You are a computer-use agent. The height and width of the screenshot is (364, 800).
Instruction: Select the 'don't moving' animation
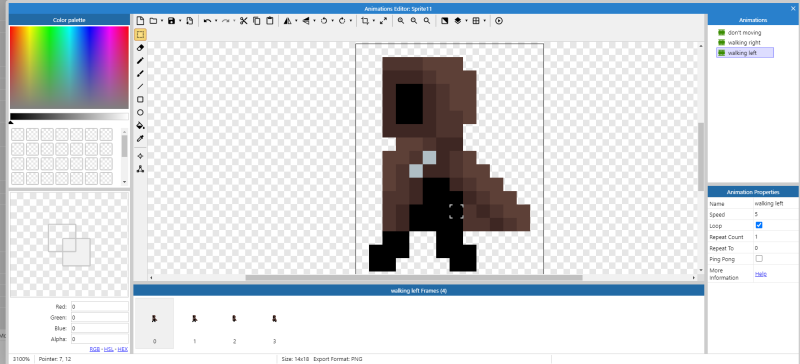tap(744, 33)
